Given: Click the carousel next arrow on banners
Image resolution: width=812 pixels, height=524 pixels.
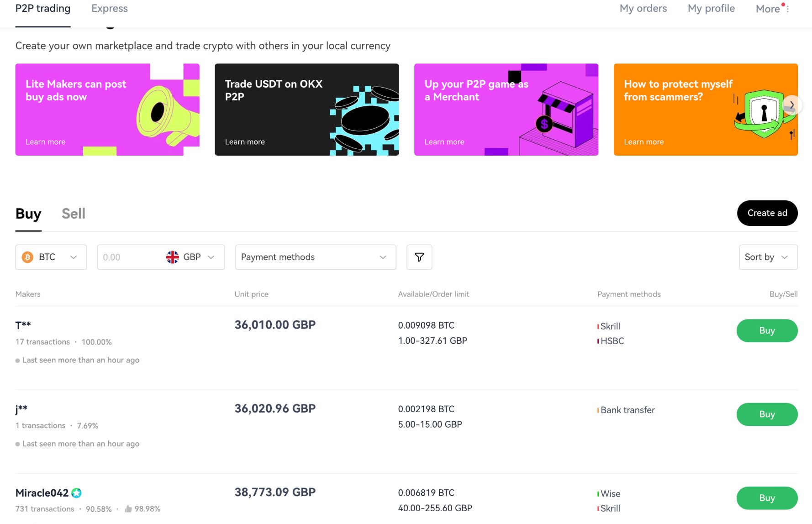Looking at the screenshot, I should [792, 105].
